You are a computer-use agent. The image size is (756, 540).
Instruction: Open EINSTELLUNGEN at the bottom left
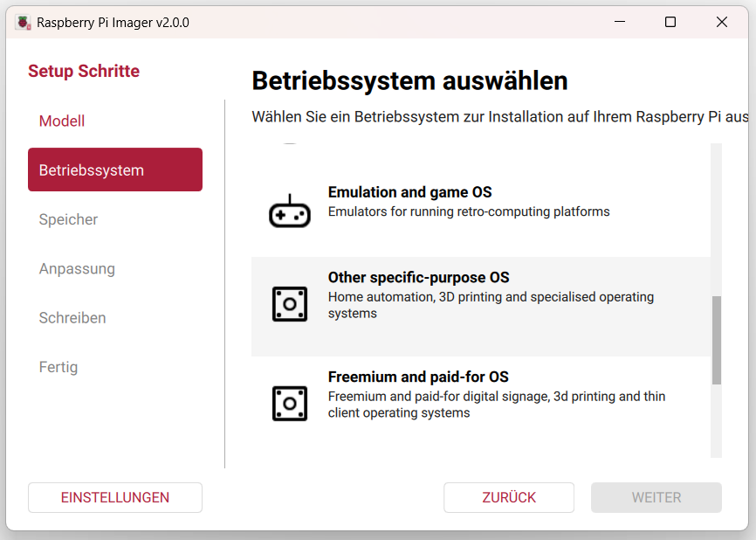pos(115,497)
